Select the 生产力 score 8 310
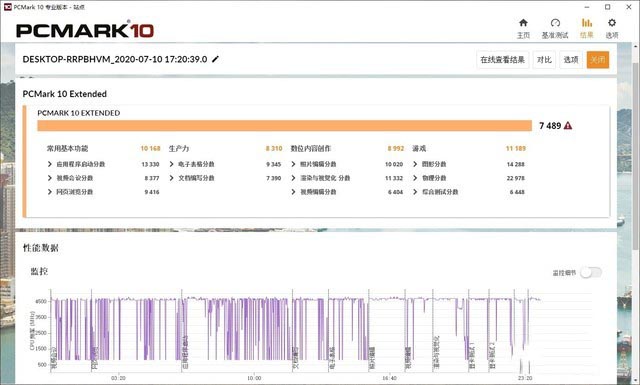This screenshot has width=640, height=385. [274, 149]
